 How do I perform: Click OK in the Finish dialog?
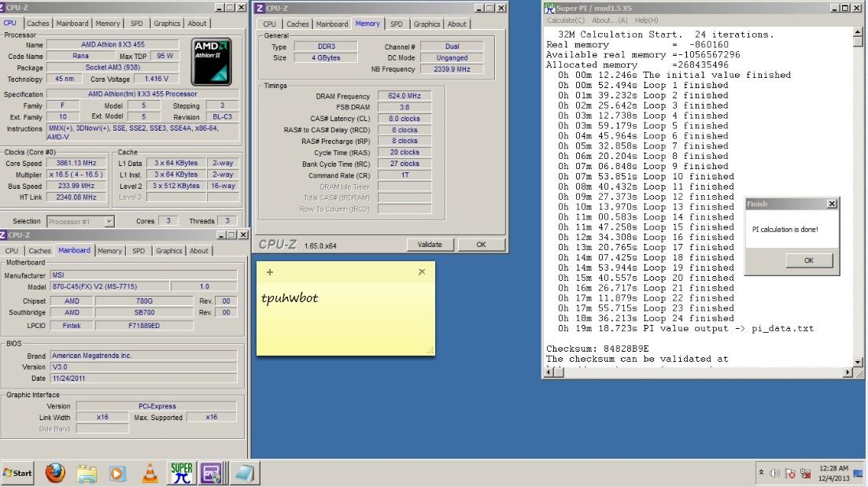808,260
